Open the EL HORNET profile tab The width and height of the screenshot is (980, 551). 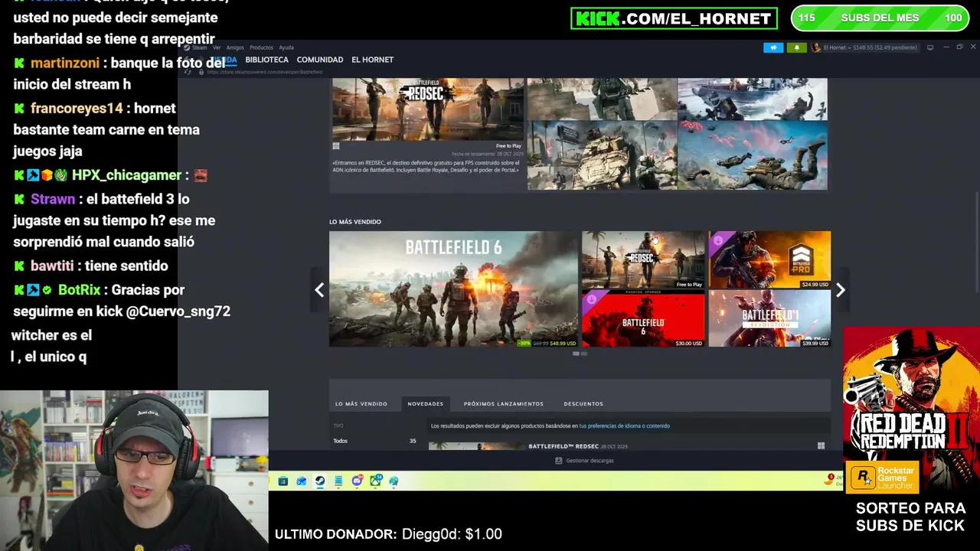point(372,60)
